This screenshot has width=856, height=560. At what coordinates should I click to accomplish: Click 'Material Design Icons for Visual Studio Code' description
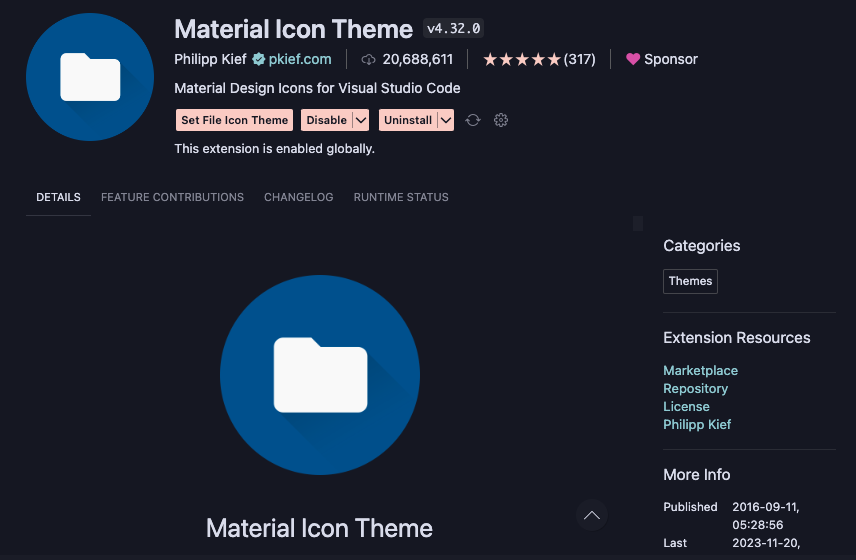pos(317,88)
